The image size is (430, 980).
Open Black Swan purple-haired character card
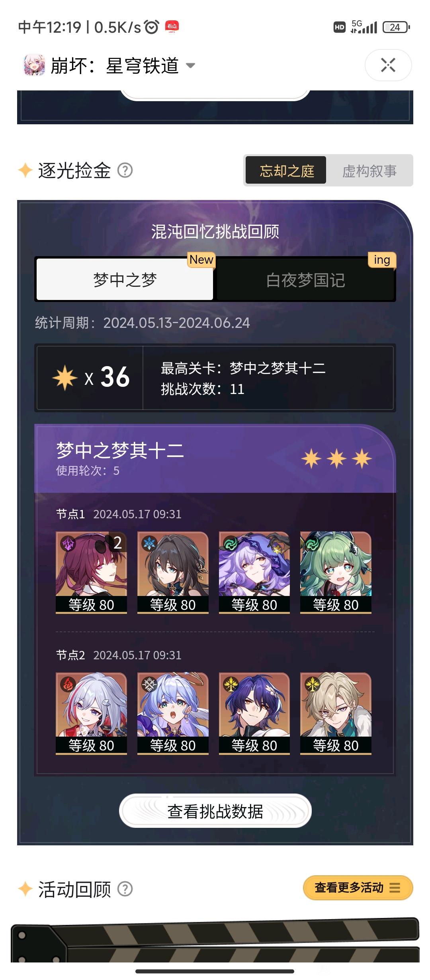pos(254,572)
